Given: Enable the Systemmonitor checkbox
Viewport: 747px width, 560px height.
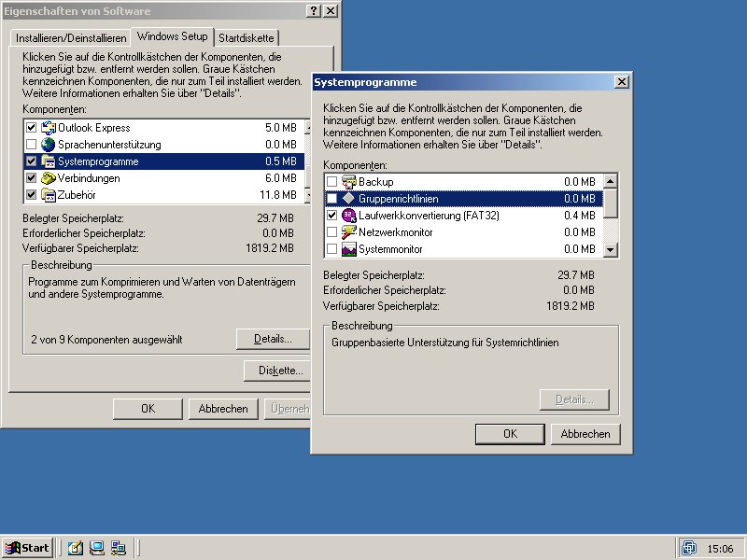Looking at the screenshot, I should (332, 249).
